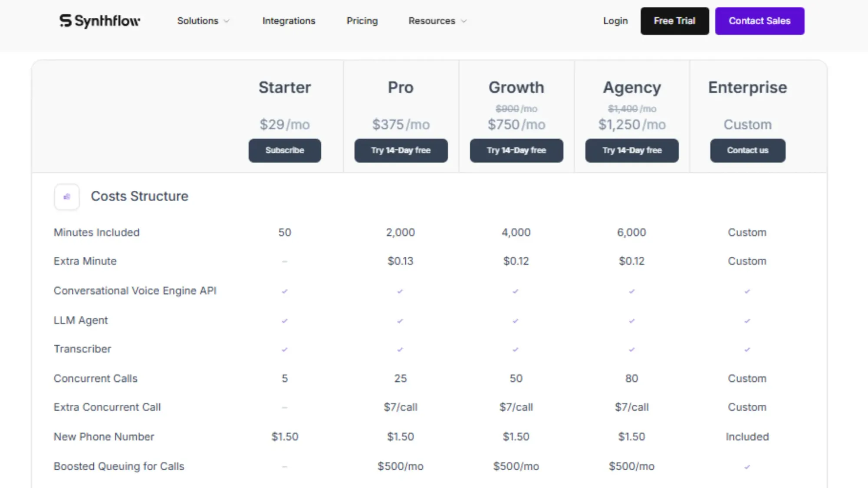Click Growth plan checkmark for Transcriber
This screenshot has width=868, height=488.
[x=516, y=350]
